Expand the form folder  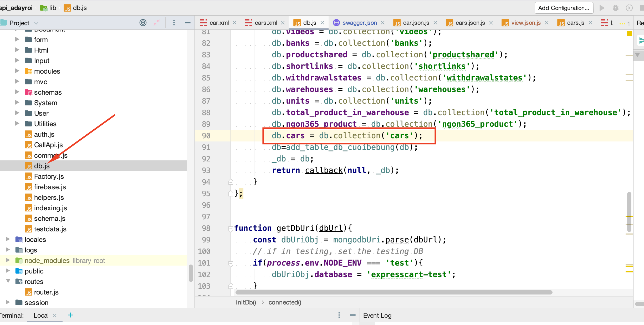pos(17,39)
